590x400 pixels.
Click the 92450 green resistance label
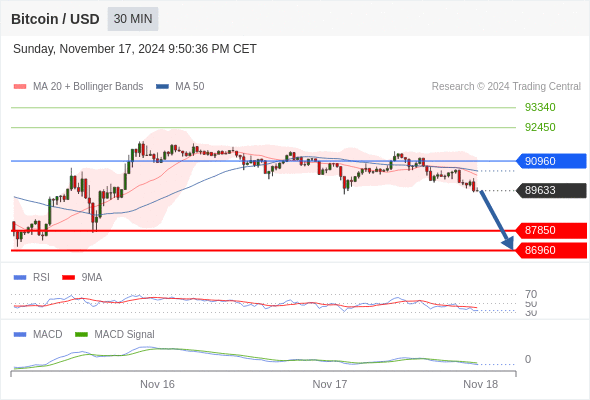pyautogui.click(x=540, y=127)
